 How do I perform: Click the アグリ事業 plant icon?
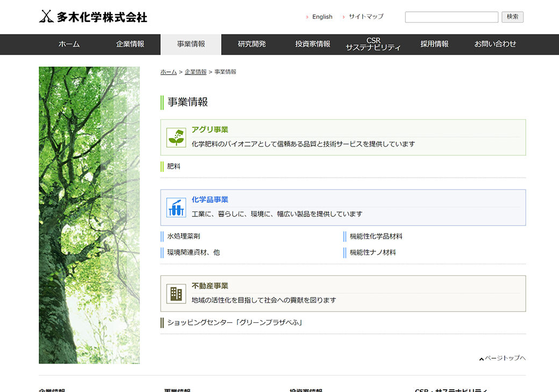(176, 137)
